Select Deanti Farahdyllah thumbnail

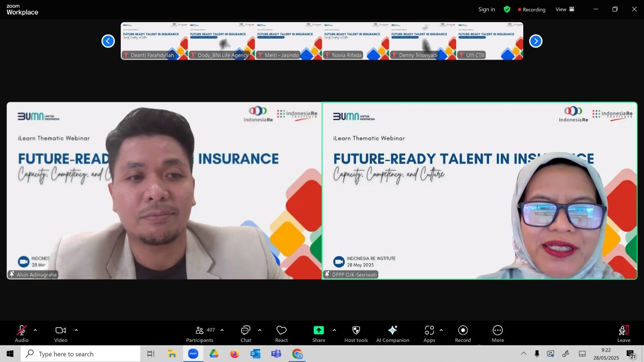pyautogui.click(x=155, y=41)
